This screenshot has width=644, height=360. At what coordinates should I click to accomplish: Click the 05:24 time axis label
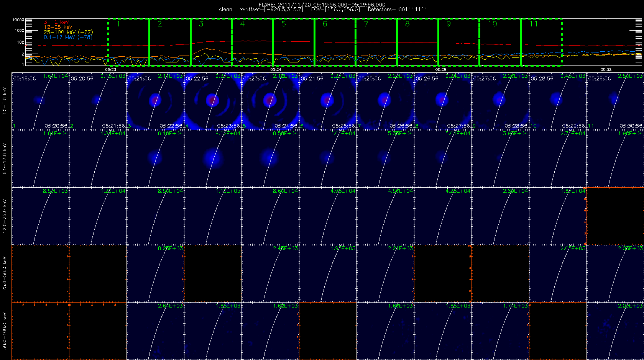[276, 70]
